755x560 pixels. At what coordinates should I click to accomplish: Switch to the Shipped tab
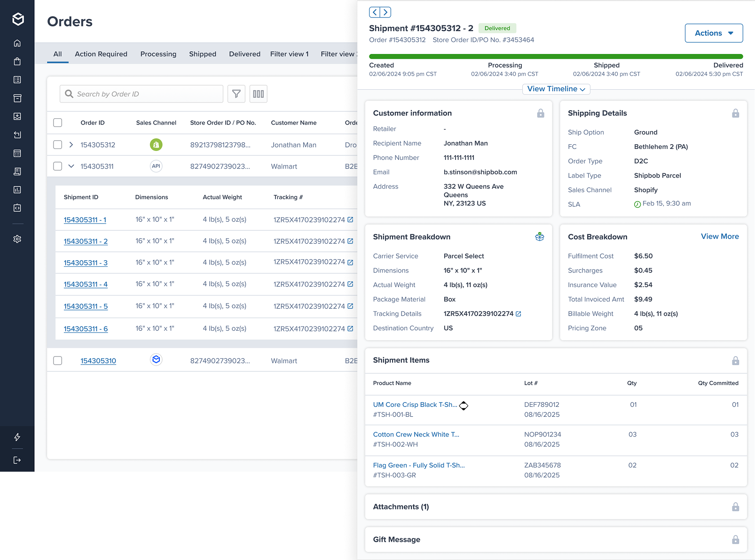tap(203, 54)
